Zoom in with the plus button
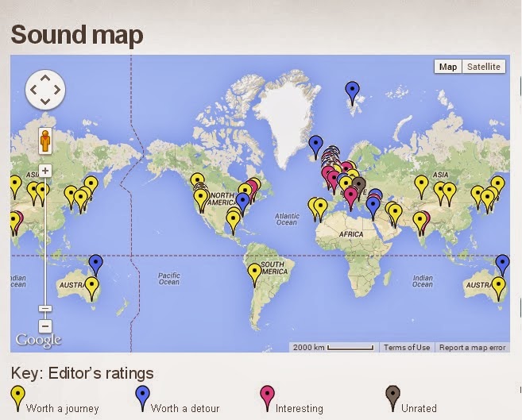The image size is (522, 420). [x=45, y=171]
